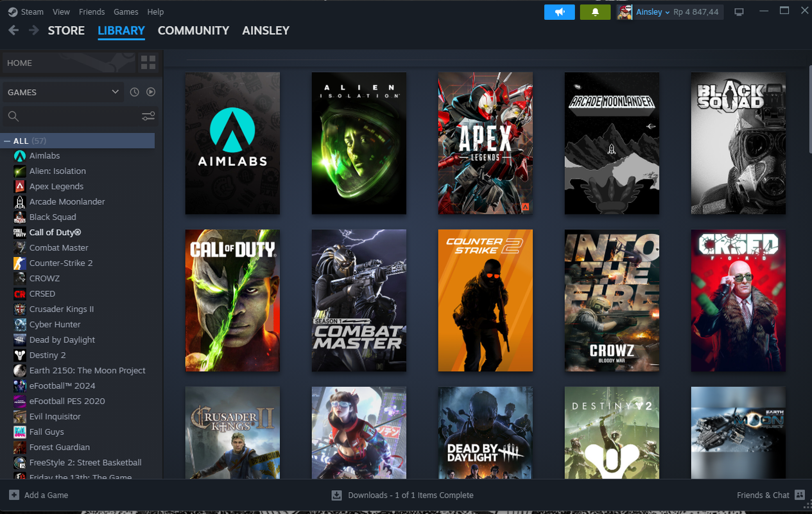Click the Call of Duty list icon
812x514 pixels.
click(19, 233)
